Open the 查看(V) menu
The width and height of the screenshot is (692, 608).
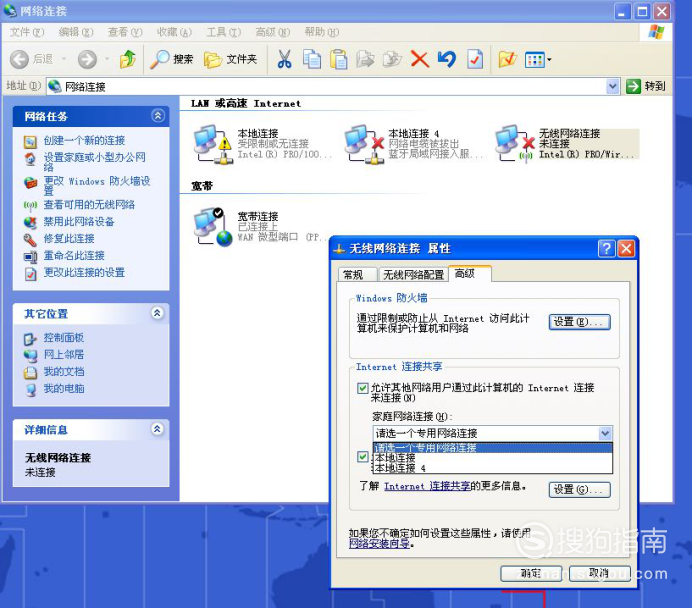tap(125, 32)
